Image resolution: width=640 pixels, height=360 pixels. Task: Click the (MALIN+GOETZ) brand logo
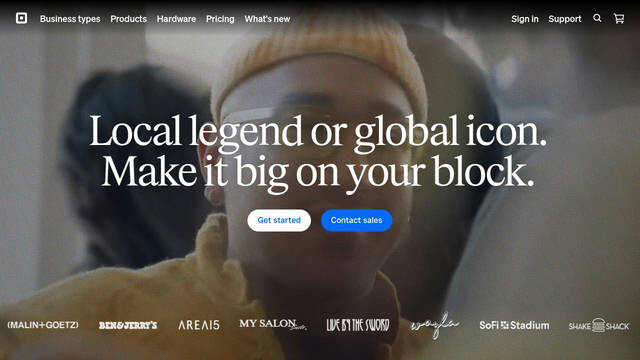43,325
